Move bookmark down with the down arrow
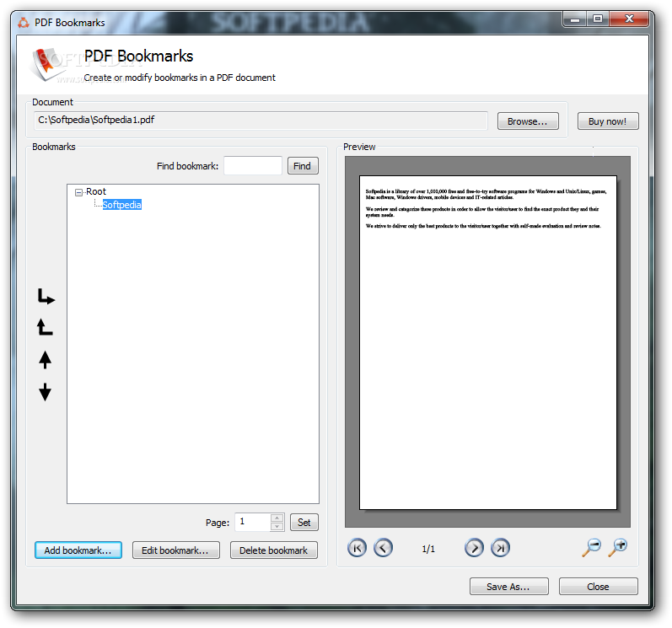 [45, 392]
